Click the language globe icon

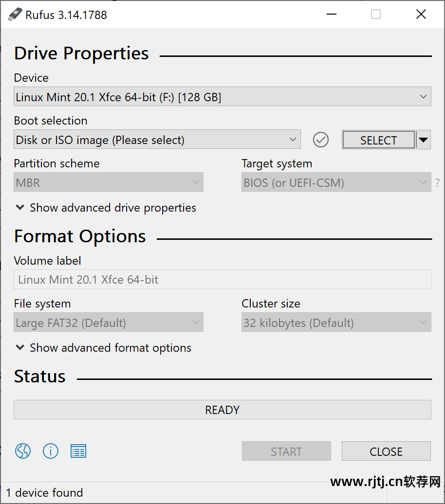[x=23, y=451]
